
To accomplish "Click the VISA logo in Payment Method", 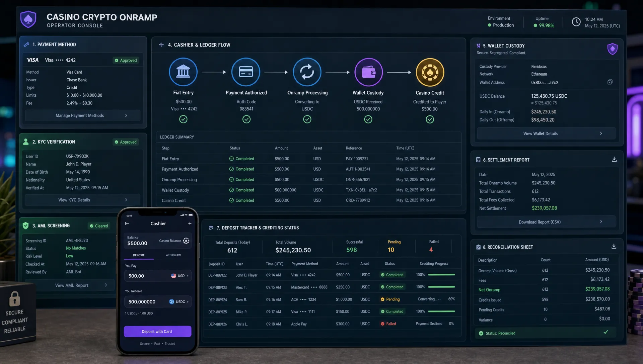I will pos(32,60).
